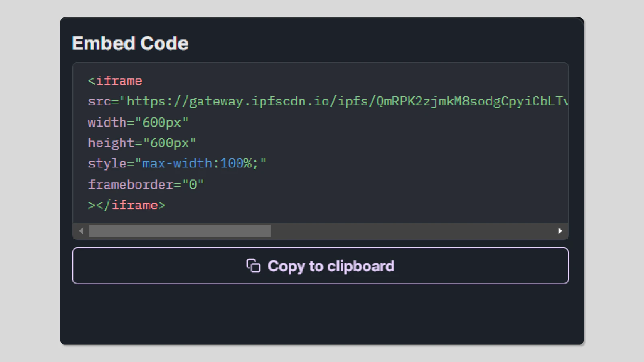Click the frameborder="0" line
This screenshot has height=362, width=644.
click(146, 184)
